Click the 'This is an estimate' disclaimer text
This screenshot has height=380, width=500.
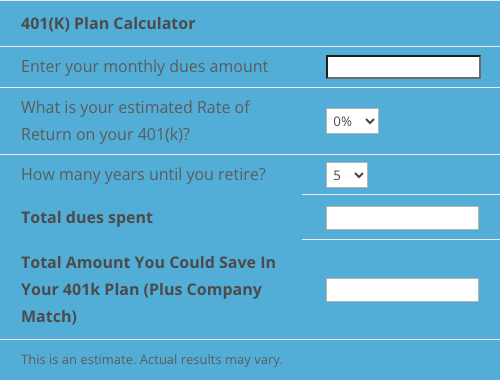pos(78,360)
